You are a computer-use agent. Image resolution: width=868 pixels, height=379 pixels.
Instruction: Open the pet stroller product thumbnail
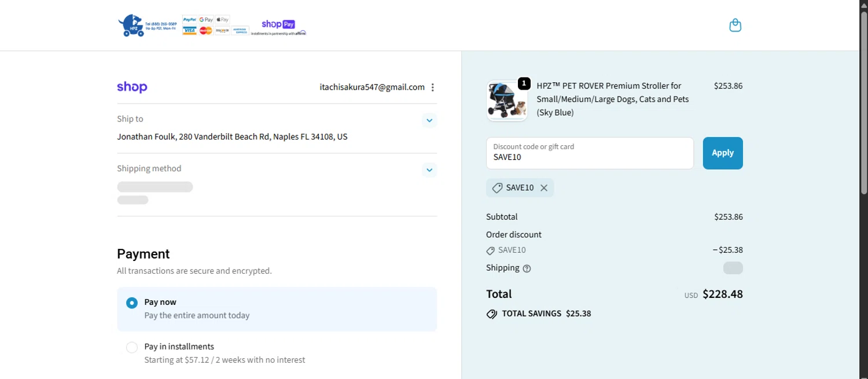[507, 101]
